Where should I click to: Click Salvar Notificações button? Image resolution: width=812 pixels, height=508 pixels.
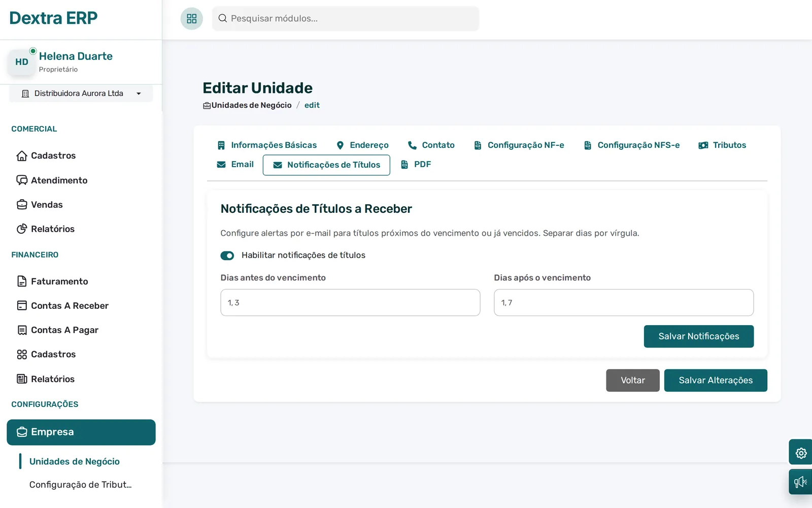[x=699, y=336]
